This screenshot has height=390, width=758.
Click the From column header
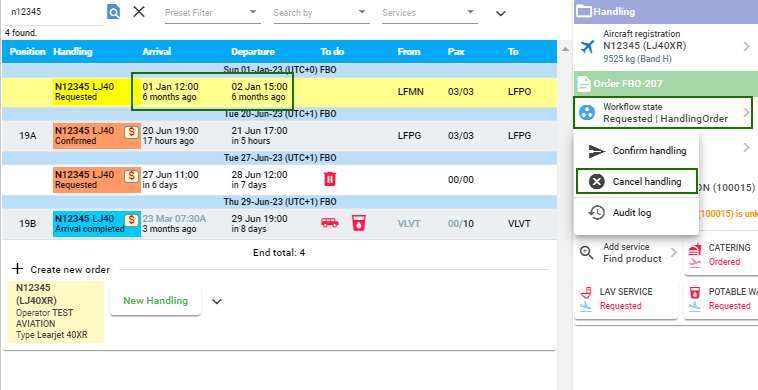coord(409,52)
